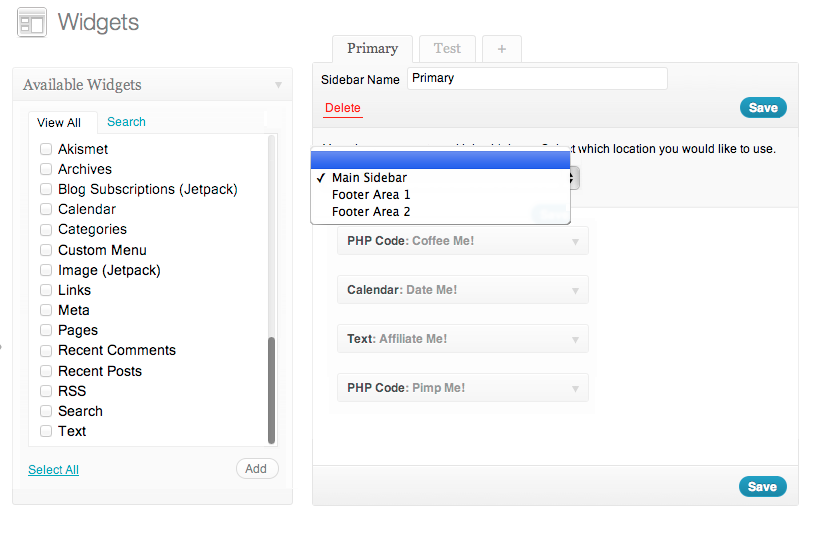Expand the Calendar: Date Me! widget
The width and height of the screenshot is (837, 548).
tap(575, 290)
